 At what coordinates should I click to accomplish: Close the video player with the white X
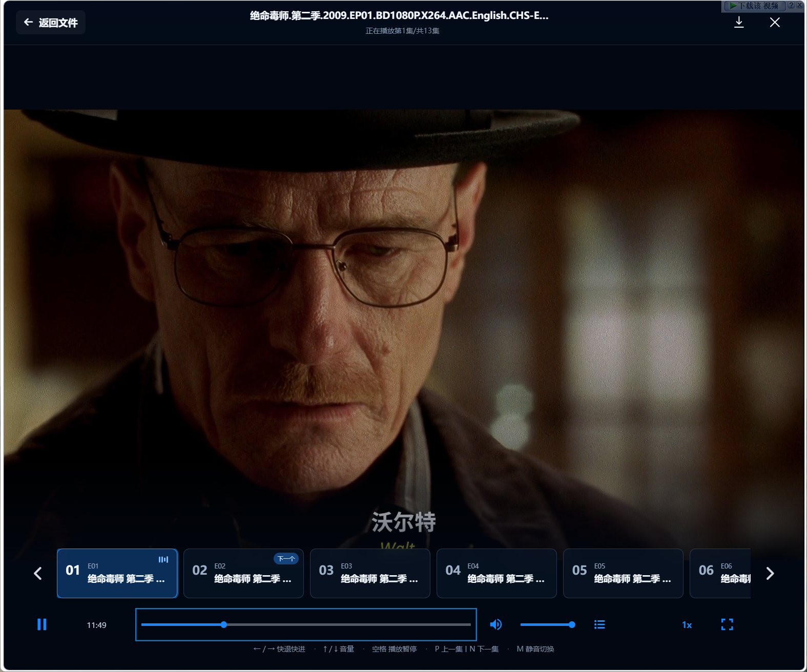775,22
